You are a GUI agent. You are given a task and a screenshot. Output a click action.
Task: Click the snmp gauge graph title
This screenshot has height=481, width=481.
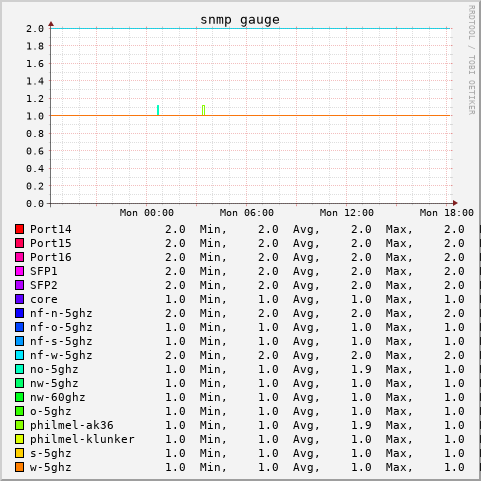[240, 20]
